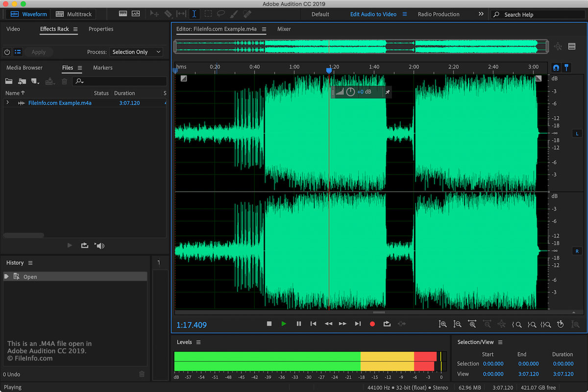This screenshot has height=392, width=588.
Task: Open the Process Selection Only dropdown
Action: pos(137,52)
